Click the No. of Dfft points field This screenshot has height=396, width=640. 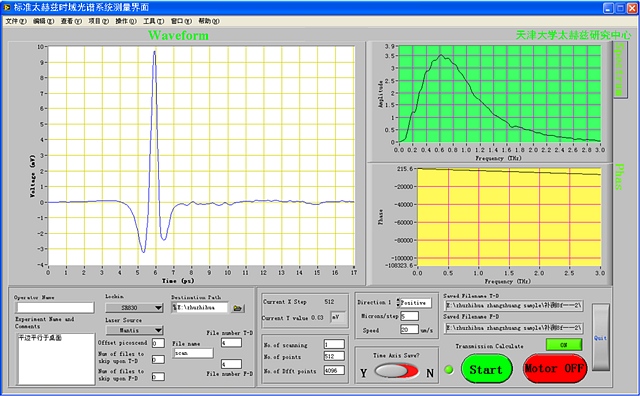(334, 370)
